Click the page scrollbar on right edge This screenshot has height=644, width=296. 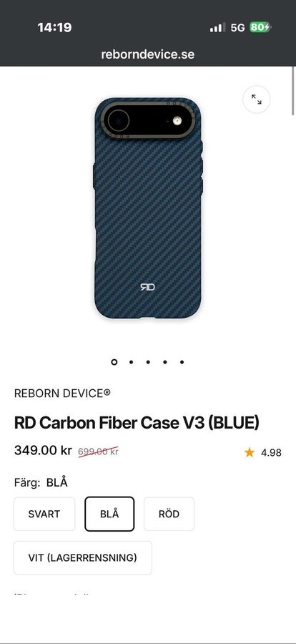pos(293,91)
